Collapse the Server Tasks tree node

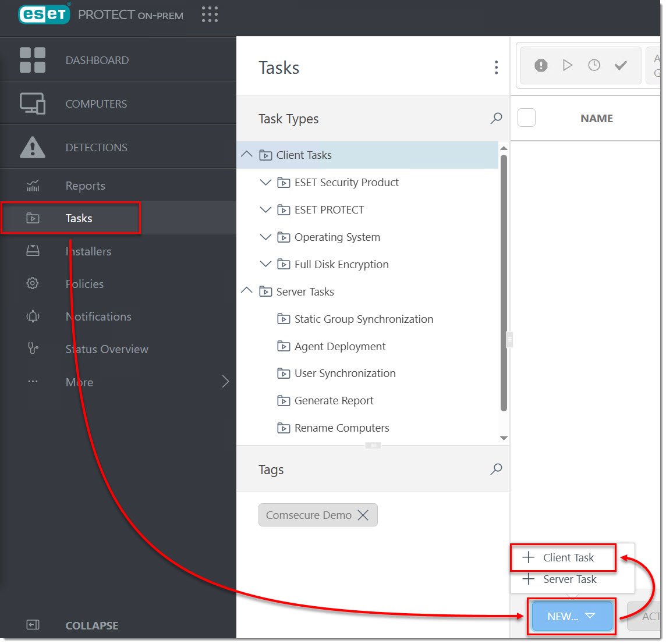(247, 291)
